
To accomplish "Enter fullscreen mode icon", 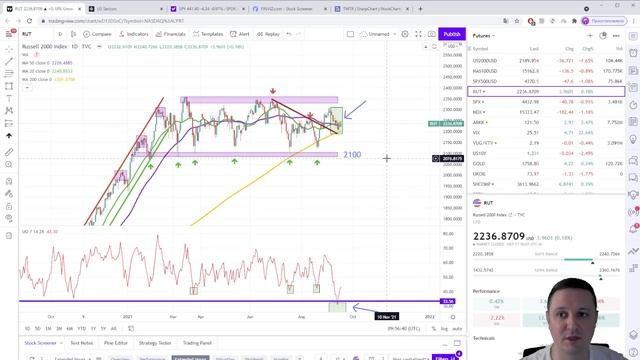I will [418, 34].
